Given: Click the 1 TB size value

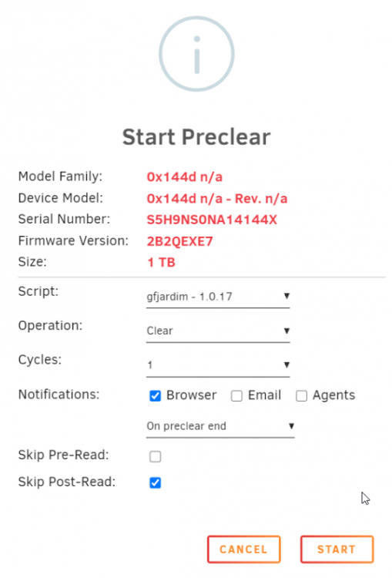Looking at the screenshot, I should 162,263.
